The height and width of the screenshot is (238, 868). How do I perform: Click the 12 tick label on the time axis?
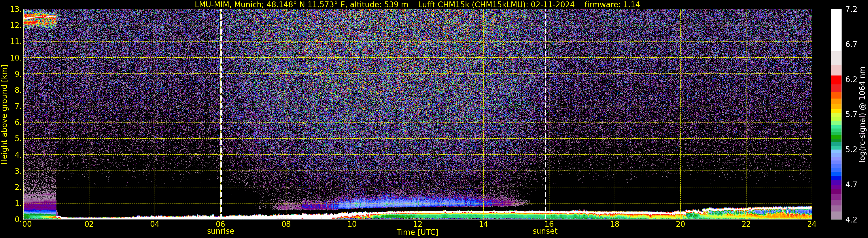click(417, 224)
